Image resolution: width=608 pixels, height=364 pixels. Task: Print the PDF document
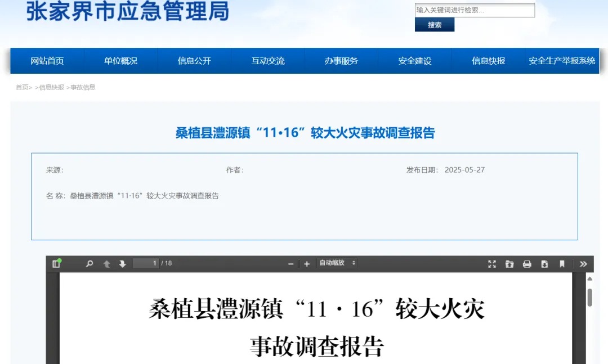point(527,264)
